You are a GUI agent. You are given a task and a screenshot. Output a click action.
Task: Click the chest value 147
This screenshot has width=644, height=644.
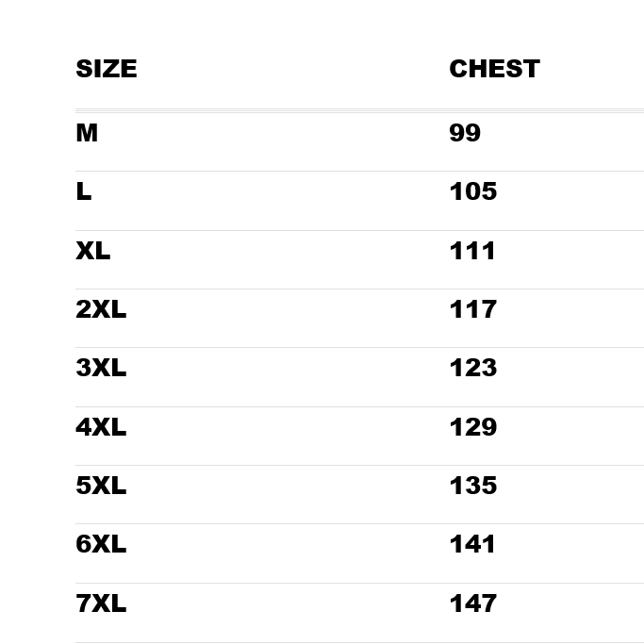click(472, 603)
